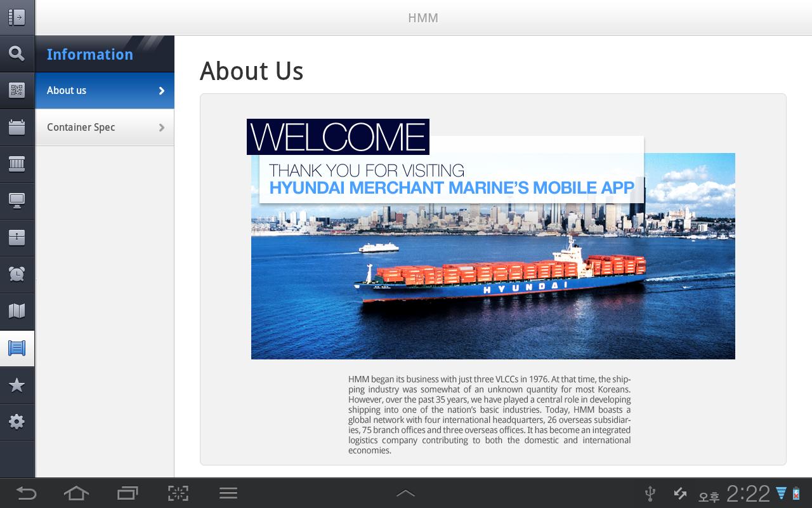812x508 pixels.
Task: Open the map icon in sidebar
Action: pos(17,311)
